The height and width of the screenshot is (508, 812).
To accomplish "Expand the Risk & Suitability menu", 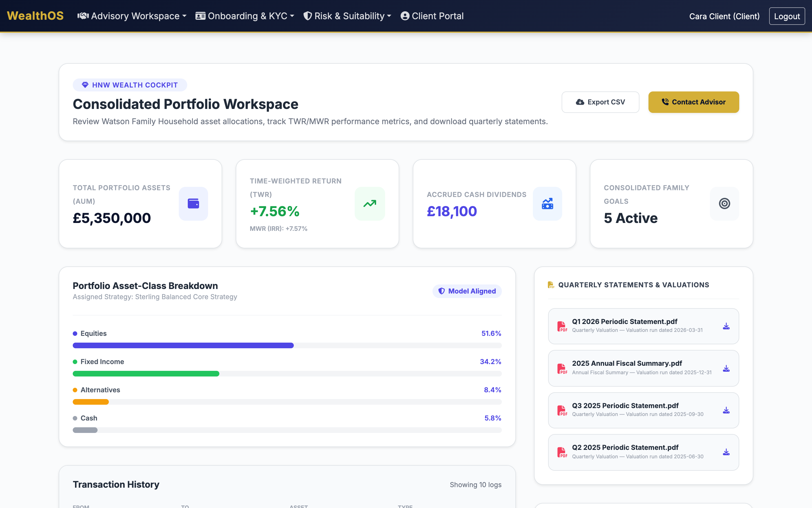I will pos(347,16).
